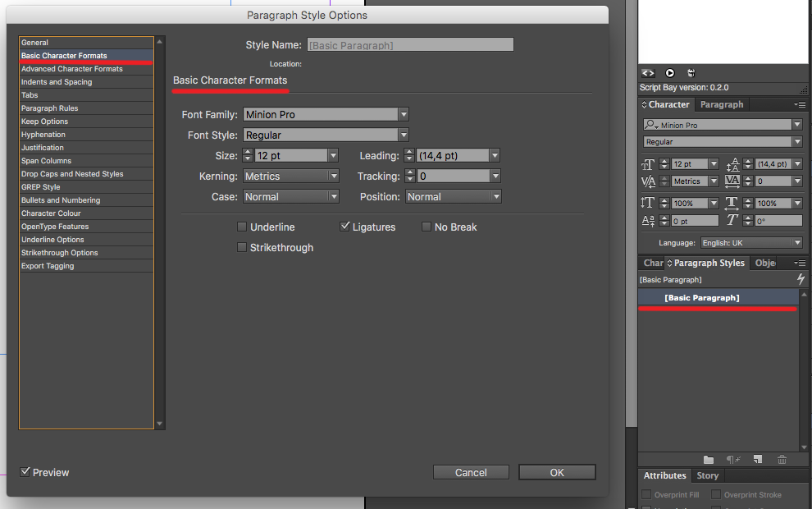Image resolution: width=812 pixels, height=509 pixels.
Task: Click the kerning icon in Character panel
Action: coord(648,181)
